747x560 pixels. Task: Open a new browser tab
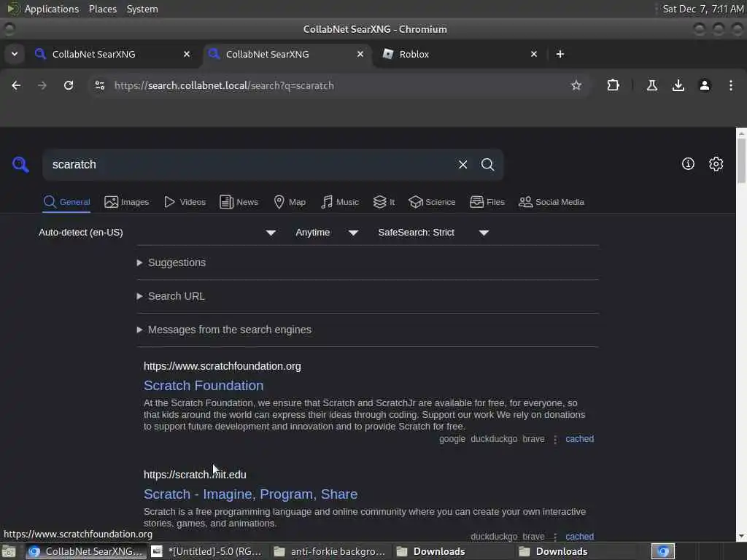pos(560,54)
